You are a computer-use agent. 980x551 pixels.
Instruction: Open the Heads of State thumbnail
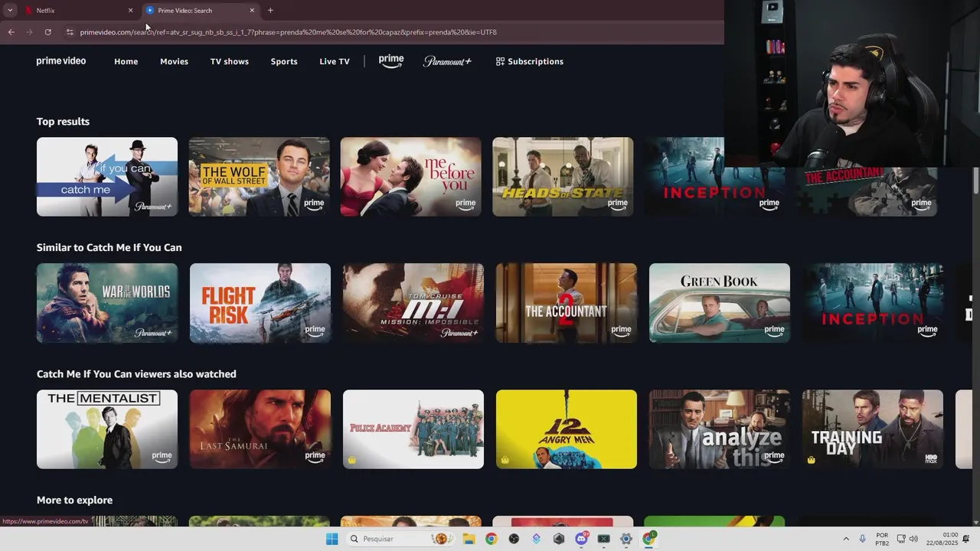pyautogui.click(x=563, y=177)
